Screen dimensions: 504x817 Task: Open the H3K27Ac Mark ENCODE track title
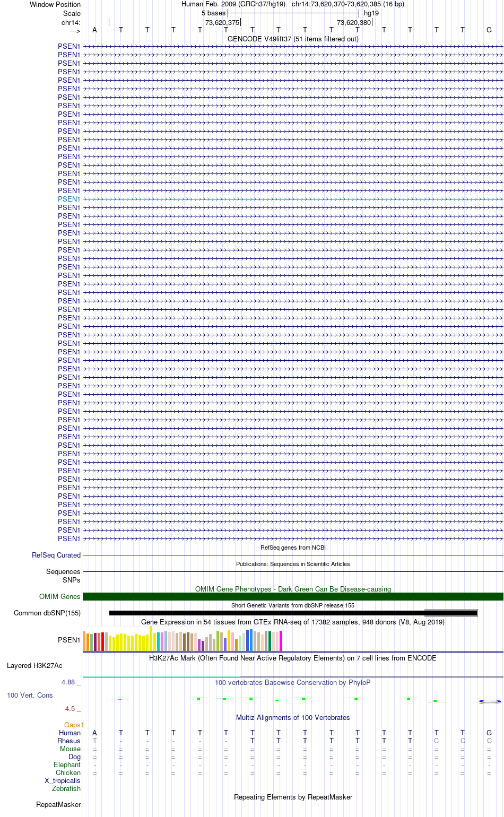293,658
